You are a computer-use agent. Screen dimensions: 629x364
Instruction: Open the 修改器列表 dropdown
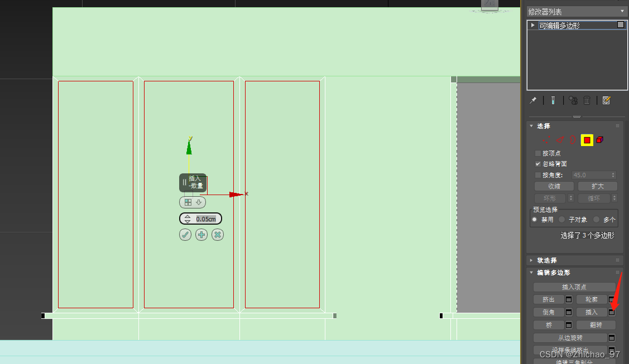coord(576,12)
